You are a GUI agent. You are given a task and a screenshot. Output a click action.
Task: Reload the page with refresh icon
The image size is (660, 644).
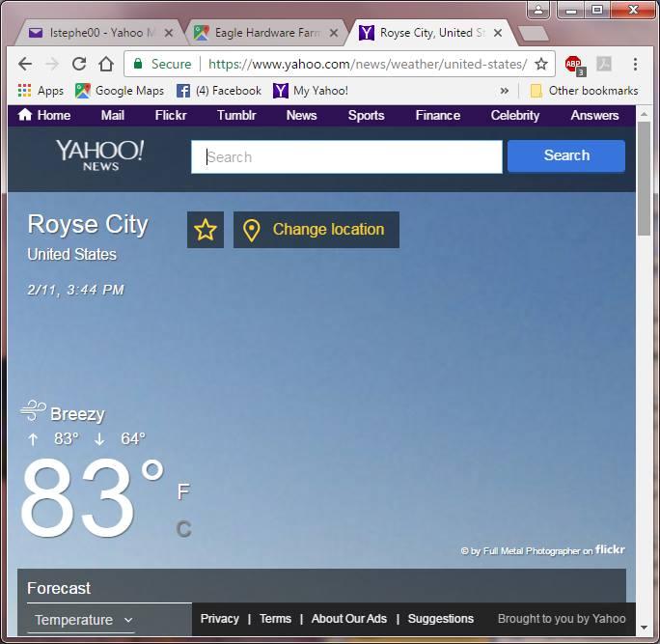pos(79,64)
